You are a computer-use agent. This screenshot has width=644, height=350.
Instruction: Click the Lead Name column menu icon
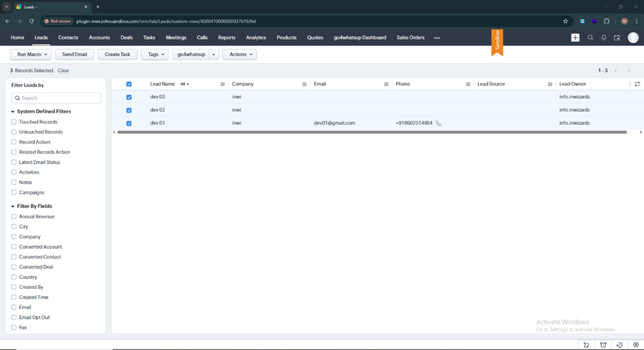coord(223,84)
